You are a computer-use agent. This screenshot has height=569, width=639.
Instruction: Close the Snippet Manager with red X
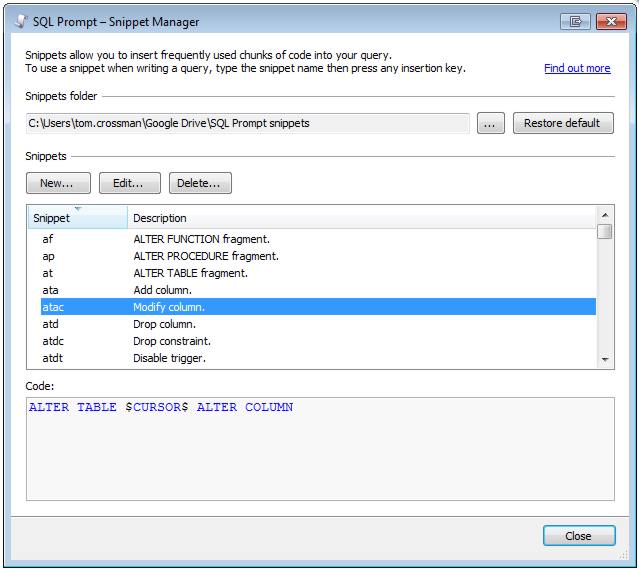click(x=611, y=22)
